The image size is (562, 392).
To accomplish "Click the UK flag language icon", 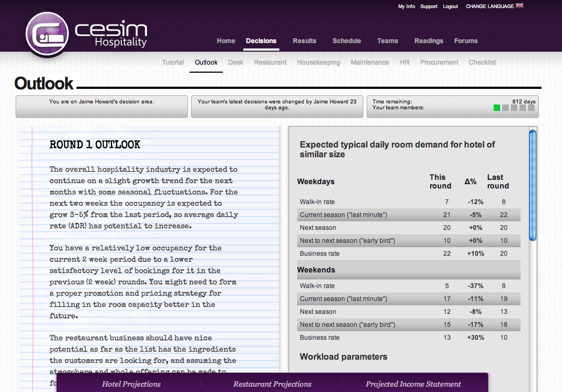I will point(519,6).
